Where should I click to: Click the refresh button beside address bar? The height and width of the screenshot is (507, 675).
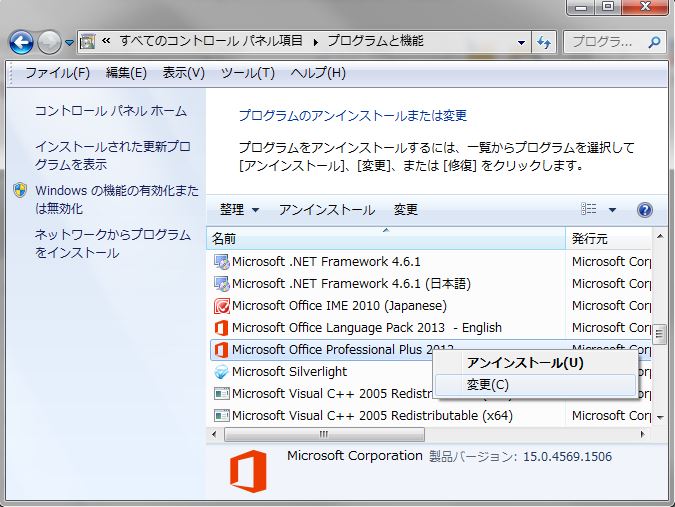(544, 42)
